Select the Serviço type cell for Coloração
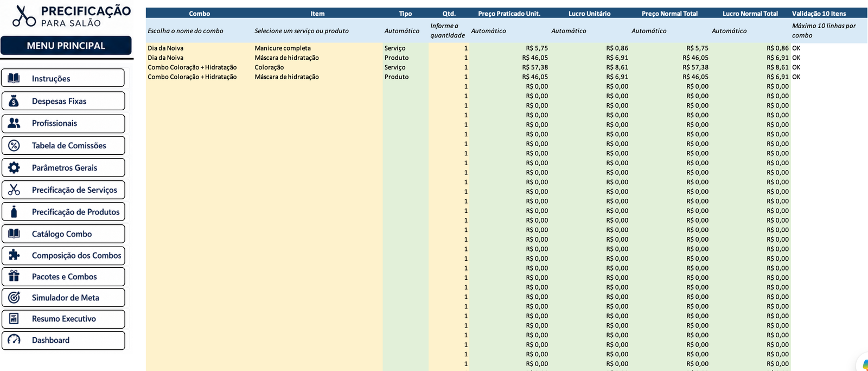Viewport: 868px width, 371px height. 406,67
